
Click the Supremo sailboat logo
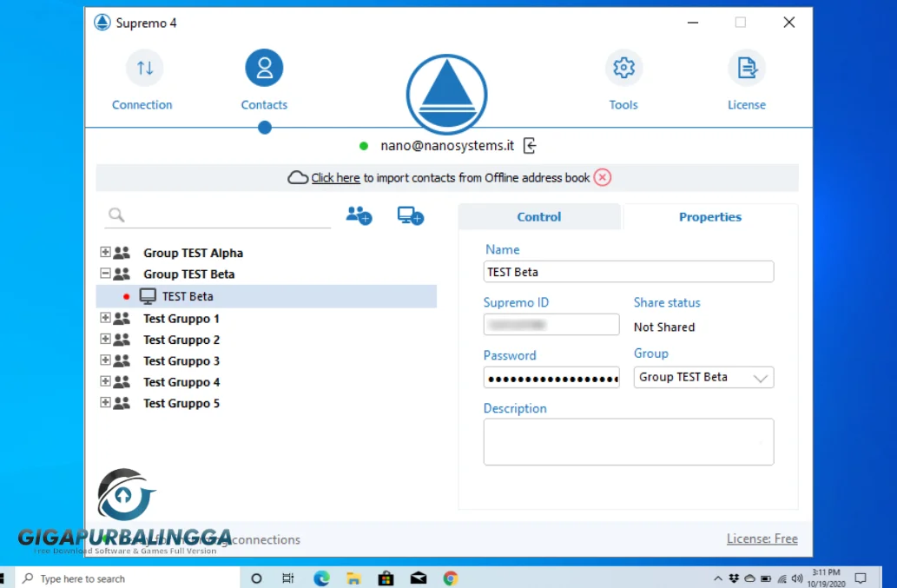[x=447, y=95]
